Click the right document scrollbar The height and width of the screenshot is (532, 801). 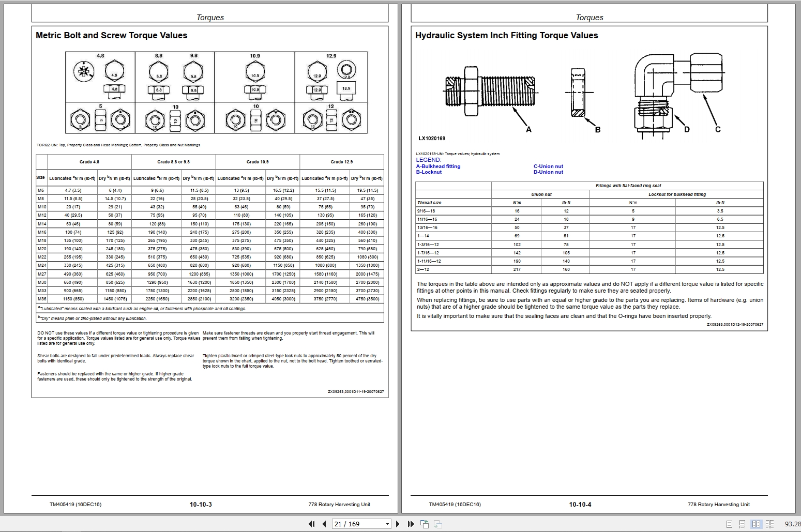coord(798,259)
